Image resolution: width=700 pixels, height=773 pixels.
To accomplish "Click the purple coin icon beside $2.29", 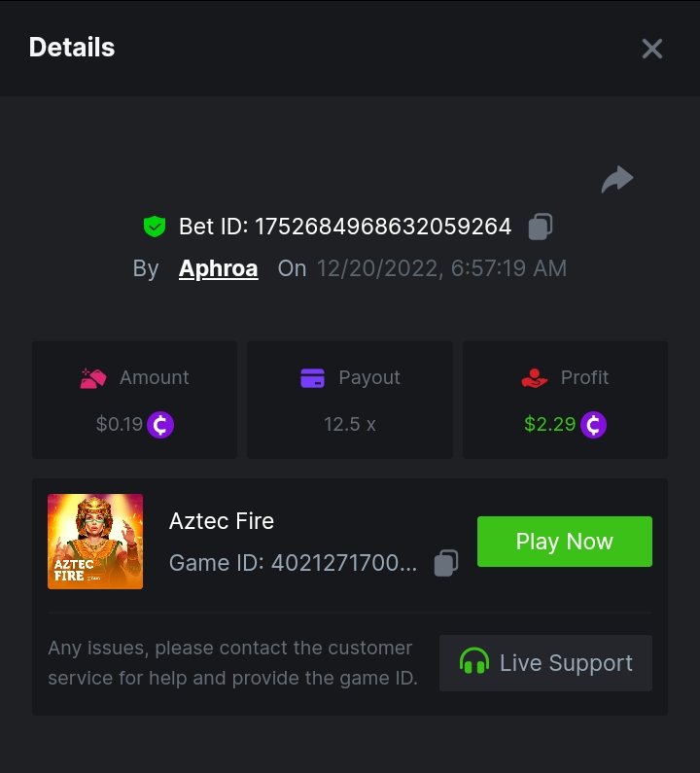I will coord(593,425).
